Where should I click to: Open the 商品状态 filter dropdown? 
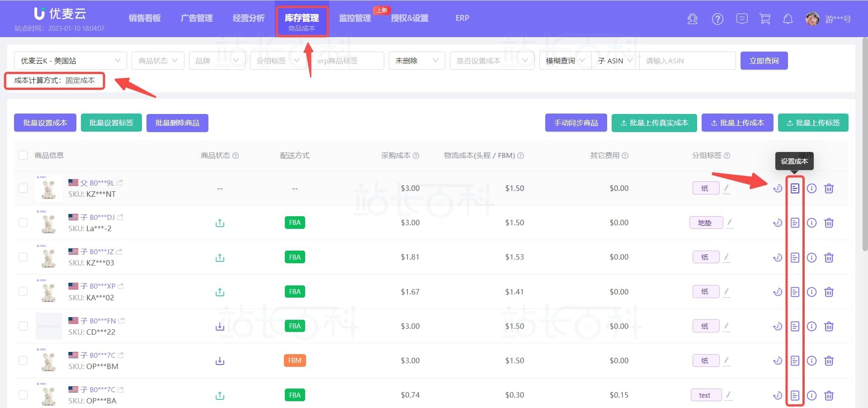pos(157,61)
